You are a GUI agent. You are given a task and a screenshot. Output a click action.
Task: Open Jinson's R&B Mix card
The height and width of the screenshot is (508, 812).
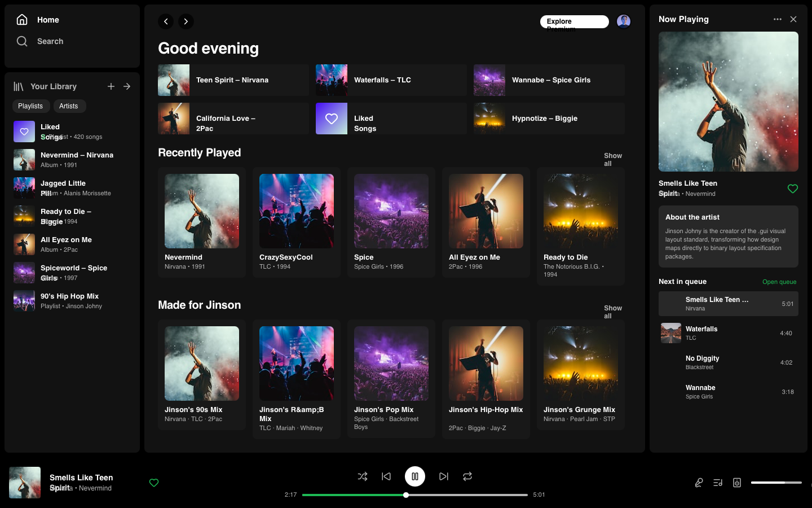pos(297,379)
